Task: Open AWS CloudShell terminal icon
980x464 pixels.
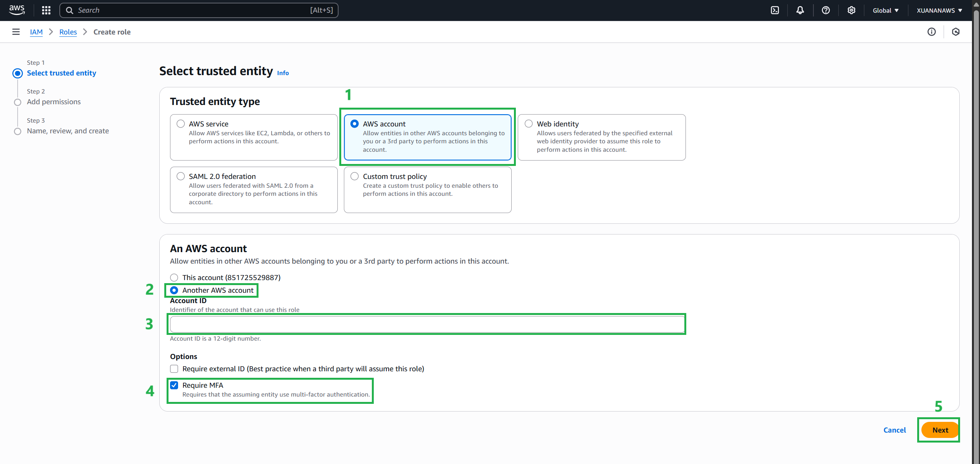Action: pyautogui.click(x=775, y=10)
